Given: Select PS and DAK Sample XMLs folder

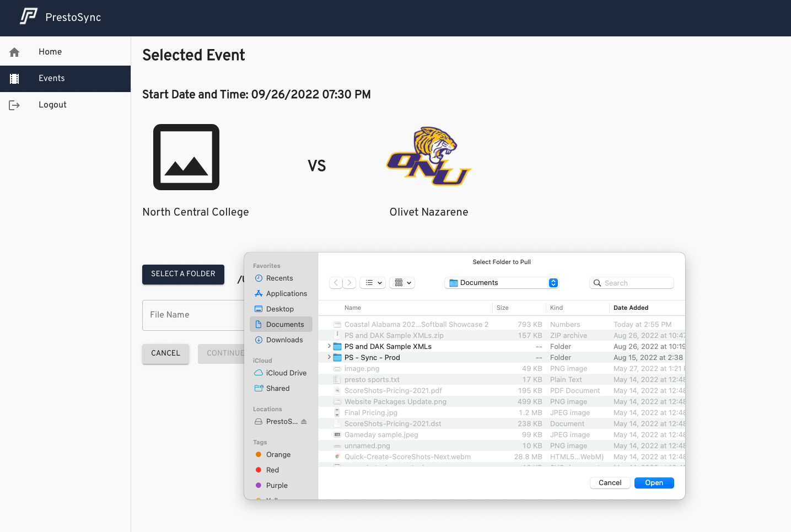Looking at the screenshot, I should click(502, 347).
